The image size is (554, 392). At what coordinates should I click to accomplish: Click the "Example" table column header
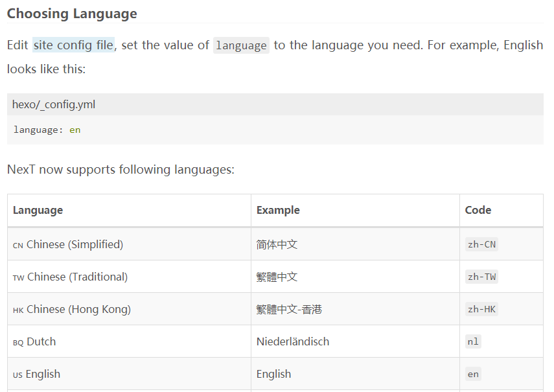278,210
